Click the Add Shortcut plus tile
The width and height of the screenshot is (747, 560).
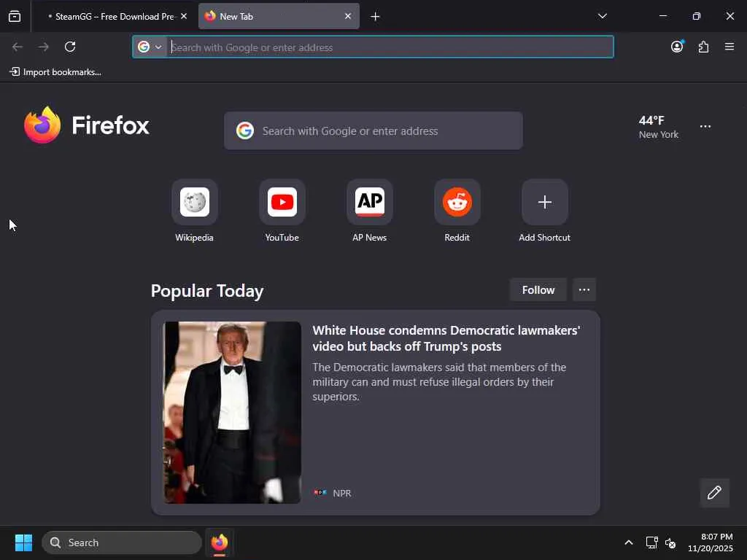click(544, 202)
